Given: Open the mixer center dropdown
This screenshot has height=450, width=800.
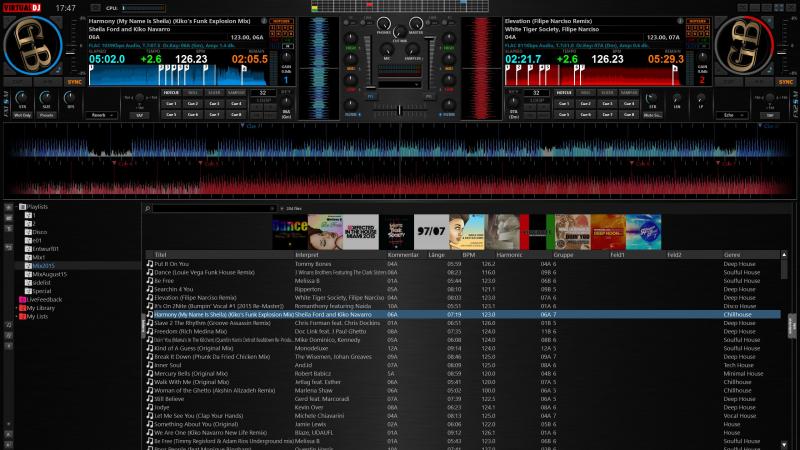Looking at the screenshot, I should [x=399, y=85].
